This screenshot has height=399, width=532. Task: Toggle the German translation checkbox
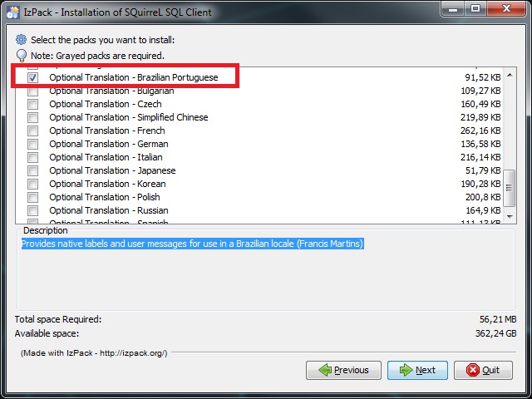click(33, 144)
